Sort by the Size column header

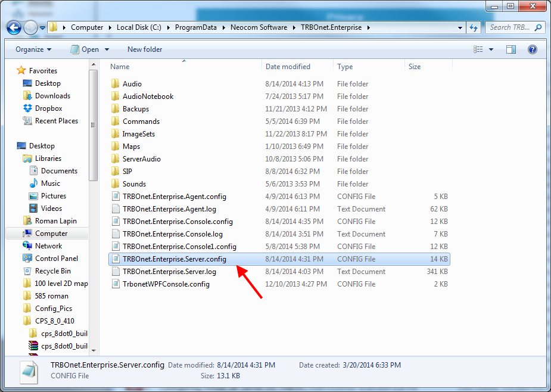point(415,67)
